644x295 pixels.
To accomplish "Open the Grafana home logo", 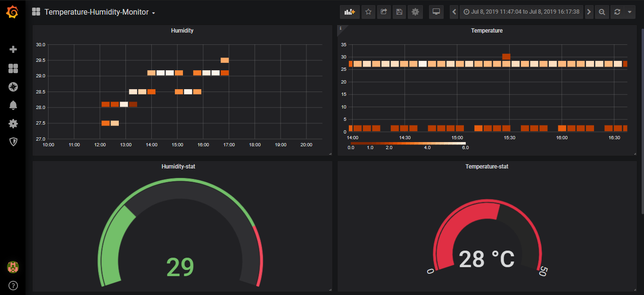I will (13, 12).
